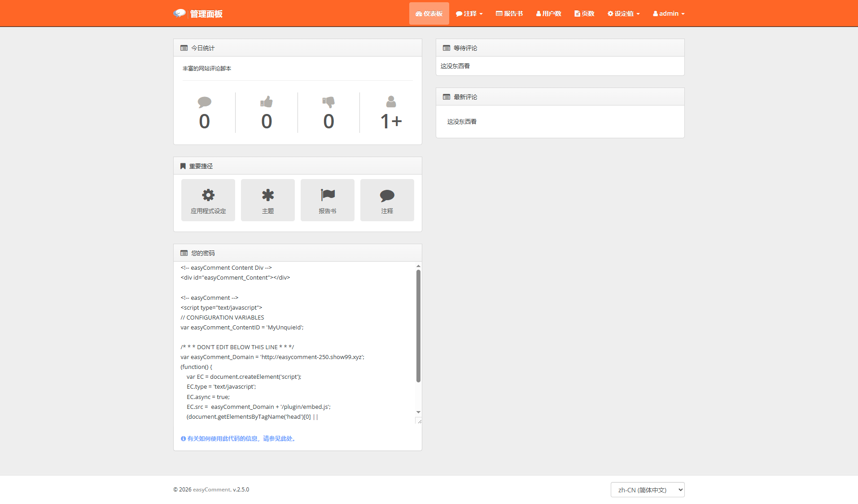Click the thumbs-up statistic icon
The image size is (858, 504).
point(267,102)
